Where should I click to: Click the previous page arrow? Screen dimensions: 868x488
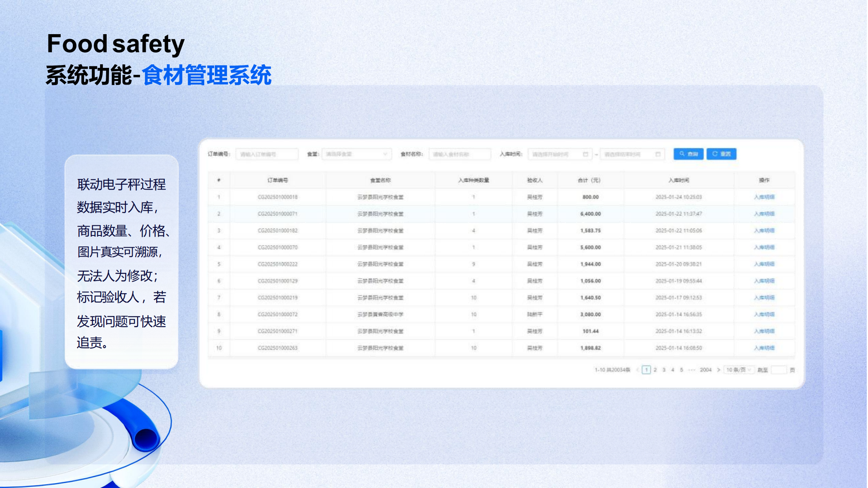coord(637,370)
